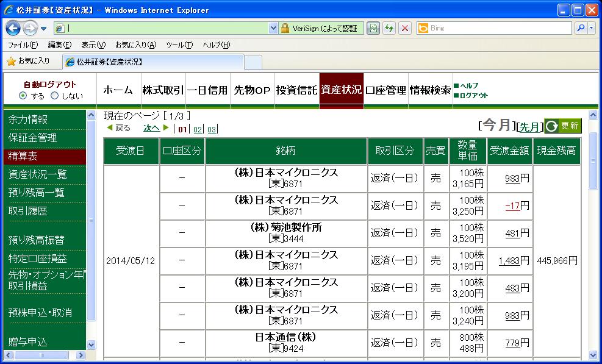The image size is (602, 364).
Task: Click the Stop loading X icon
Action: (404, 28)
